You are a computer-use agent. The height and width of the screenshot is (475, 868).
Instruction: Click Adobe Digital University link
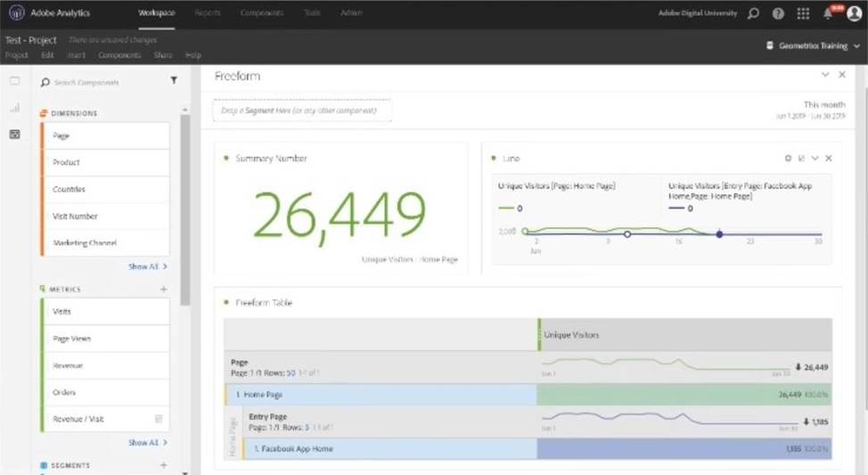point(698,12)
